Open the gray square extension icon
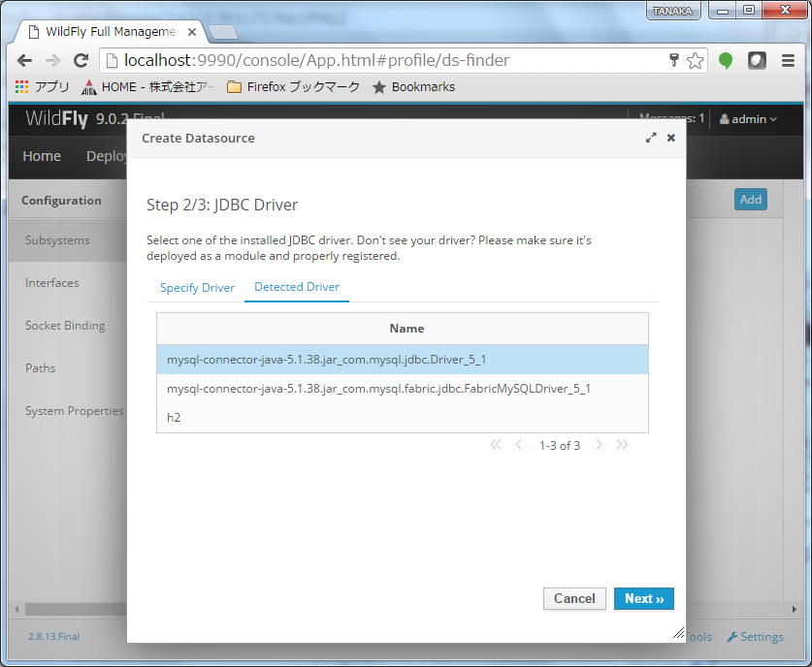This screenshot has height=667, width=812. click(x=757, y=60)
